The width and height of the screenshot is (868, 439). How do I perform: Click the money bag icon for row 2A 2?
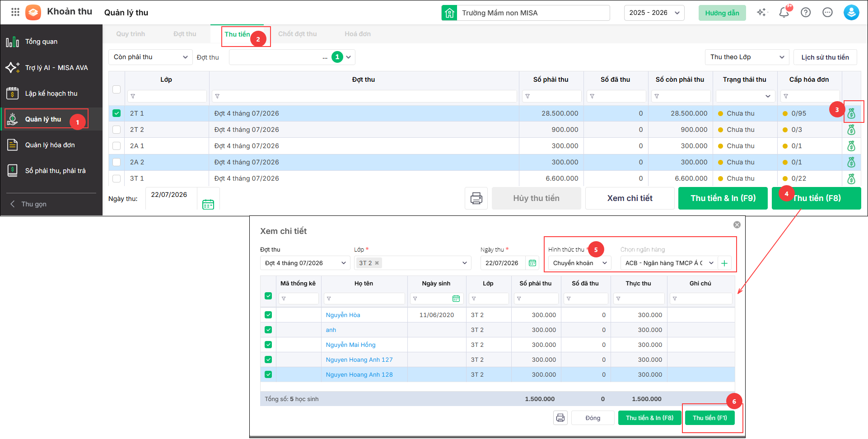tap(851, 162)
